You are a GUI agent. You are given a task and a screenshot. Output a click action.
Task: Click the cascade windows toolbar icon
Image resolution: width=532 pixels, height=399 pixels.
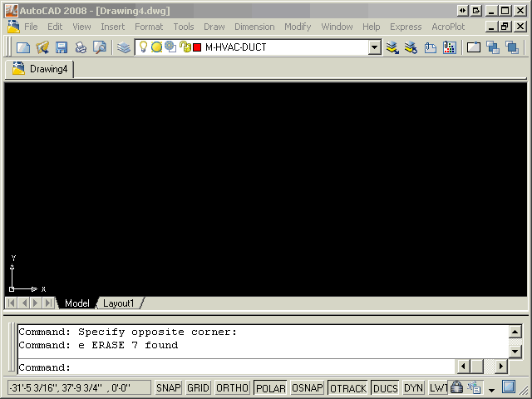point(493,47)
